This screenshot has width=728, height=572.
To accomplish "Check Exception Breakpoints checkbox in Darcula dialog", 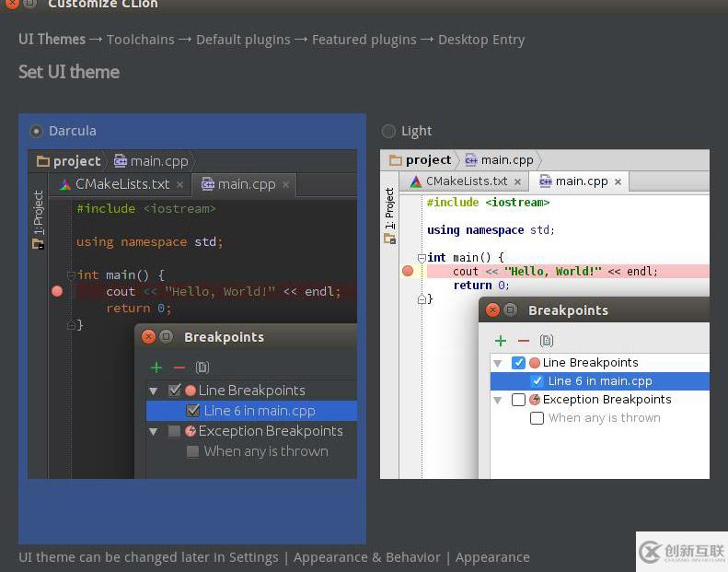I will point(175,431).
